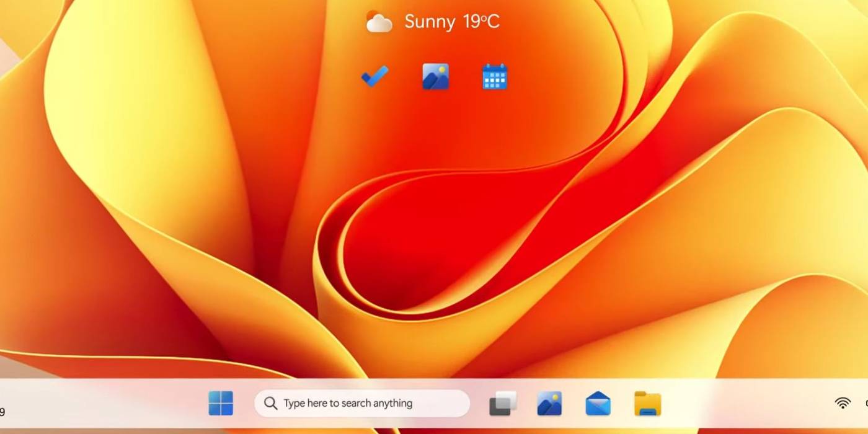Open the Calendar icon on the desktop

tap(495, 77)
